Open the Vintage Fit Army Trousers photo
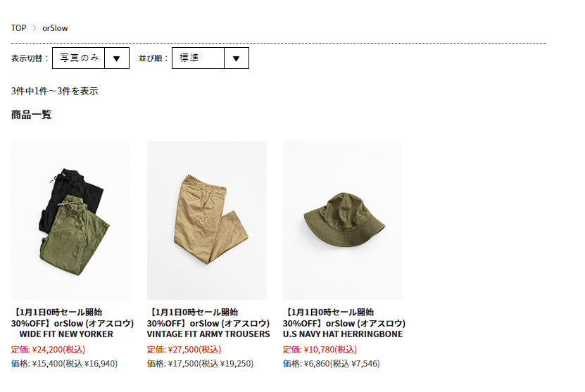 pos(207,220)
